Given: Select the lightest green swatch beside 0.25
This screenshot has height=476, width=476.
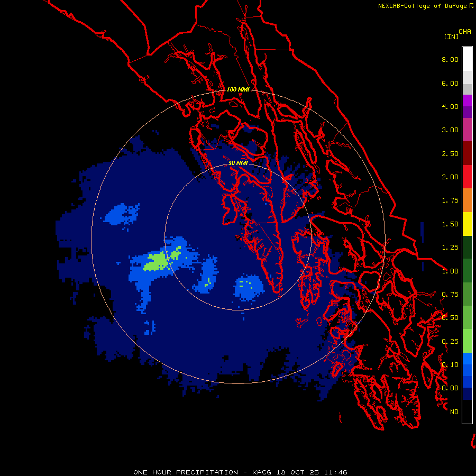Looking at the screenshot, I should pyautogui.click(x=467, y=341).
